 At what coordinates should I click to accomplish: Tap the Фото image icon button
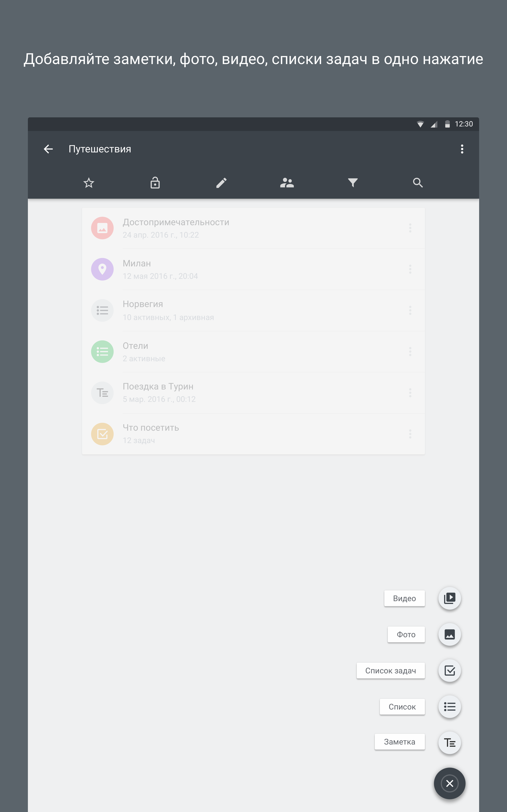(450, 635)
